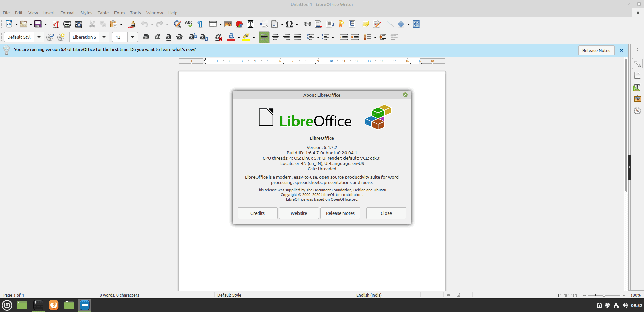Viewport: 644px width, 312px height.
Task: Insert a page break icon
Action: 264,24
